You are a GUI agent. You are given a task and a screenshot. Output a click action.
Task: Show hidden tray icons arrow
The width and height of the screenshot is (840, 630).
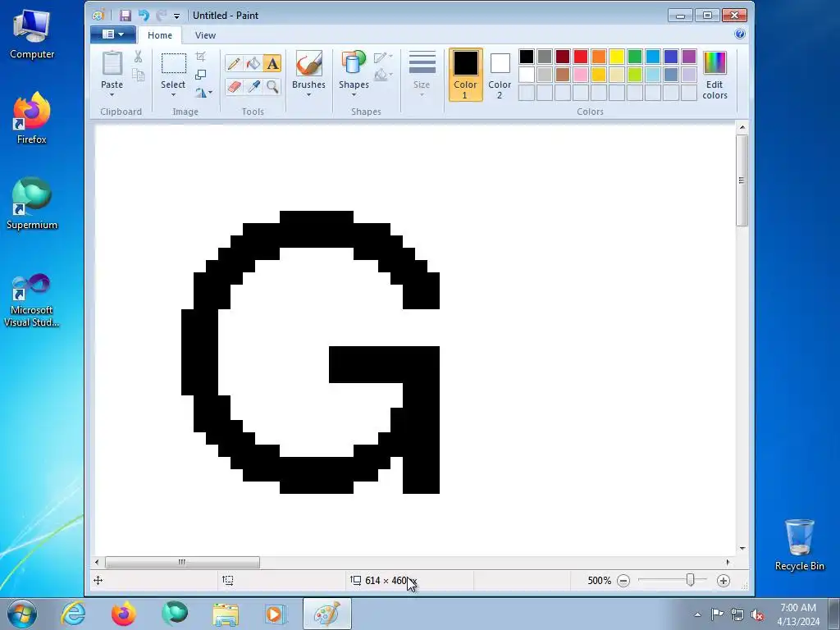[697, 614]
